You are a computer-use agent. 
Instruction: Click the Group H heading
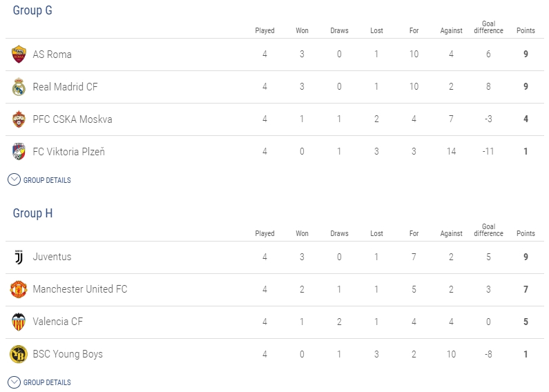pyautogui.click(x=32, y=213)
